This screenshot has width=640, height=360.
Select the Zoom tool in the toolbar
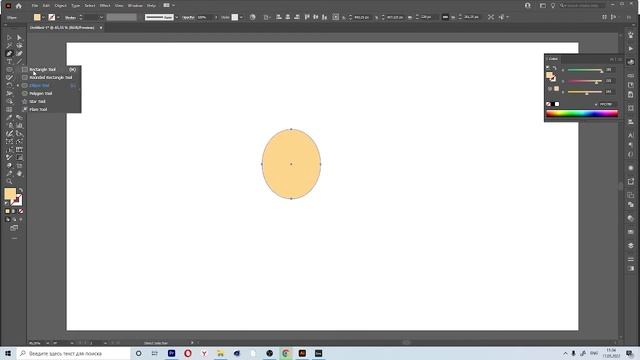point(9,182)
